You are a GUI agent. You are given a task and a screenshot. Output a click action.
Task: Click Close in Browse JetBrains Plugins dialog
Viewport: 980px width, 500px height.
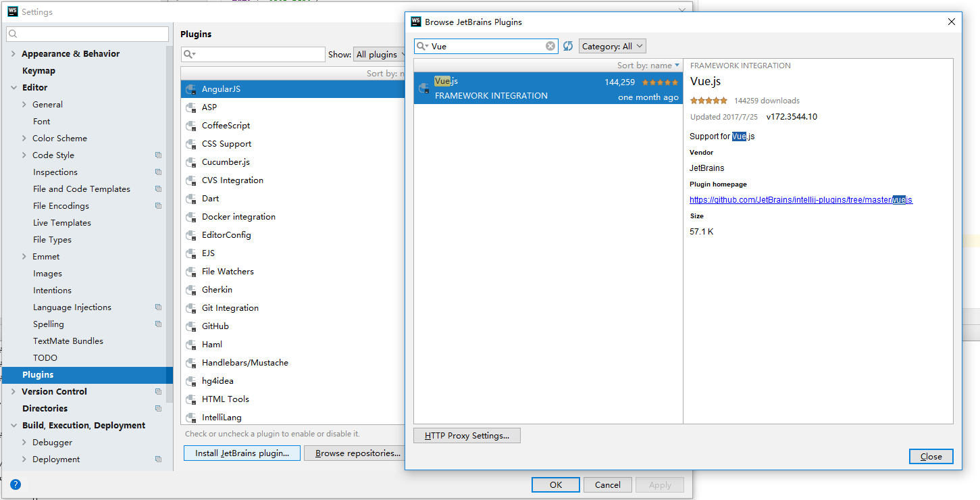931,457
